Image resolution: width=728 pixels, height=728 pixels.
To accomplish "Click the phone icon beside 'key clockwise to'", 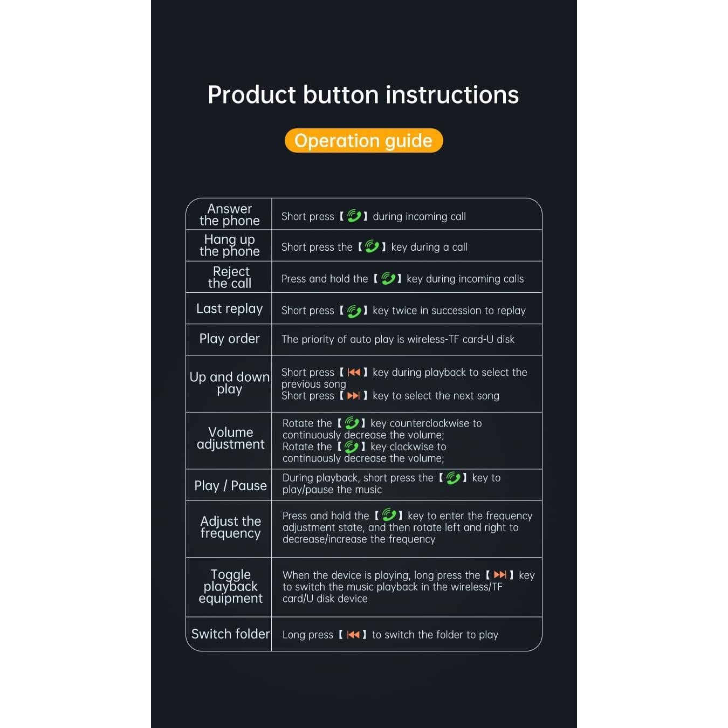I will [352, 447].
